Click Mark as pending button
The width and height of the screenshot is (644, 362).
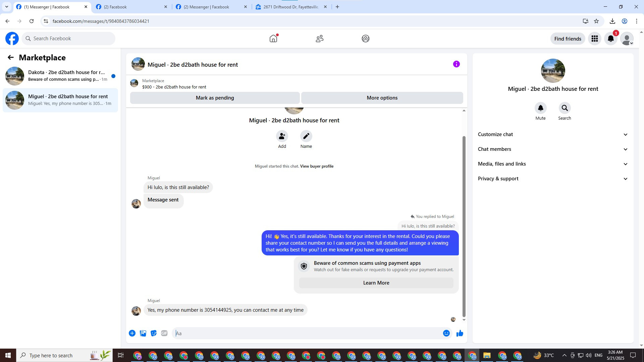[215, 98]
